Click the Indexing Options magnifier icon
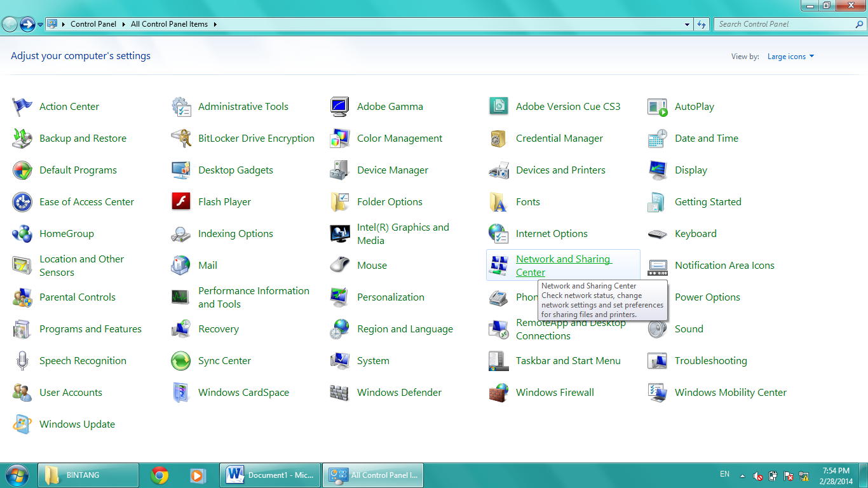This screenshot has height=488, width=868. tap(181, 234)
